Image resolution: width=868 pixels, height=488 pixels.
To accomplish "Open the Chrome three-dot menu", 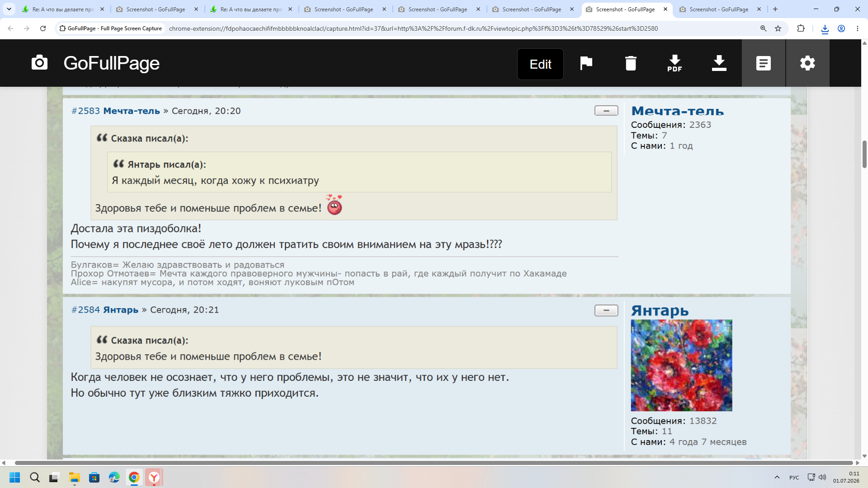I will (857, 28).
